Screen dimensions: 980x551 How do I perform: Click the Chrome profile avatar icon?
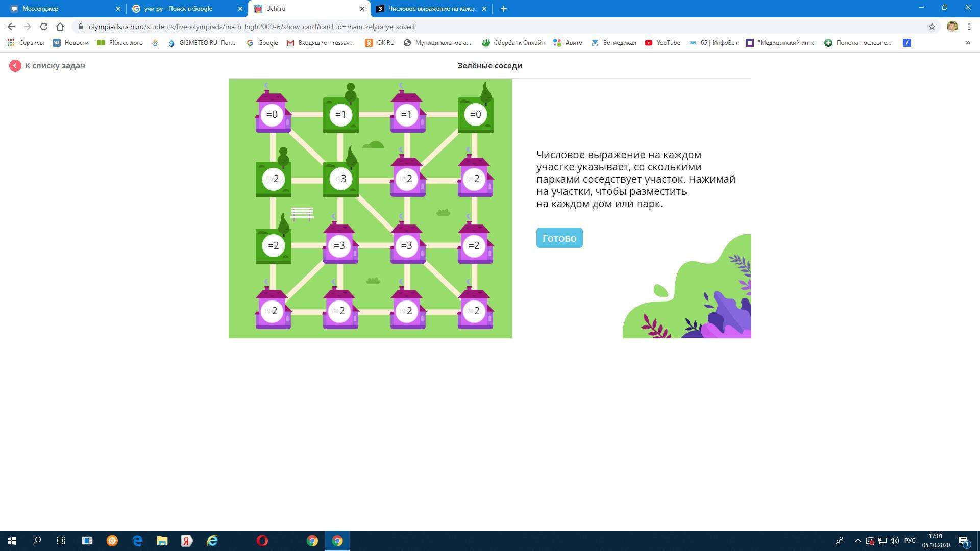pyautogui.click(x=952, y=27)
